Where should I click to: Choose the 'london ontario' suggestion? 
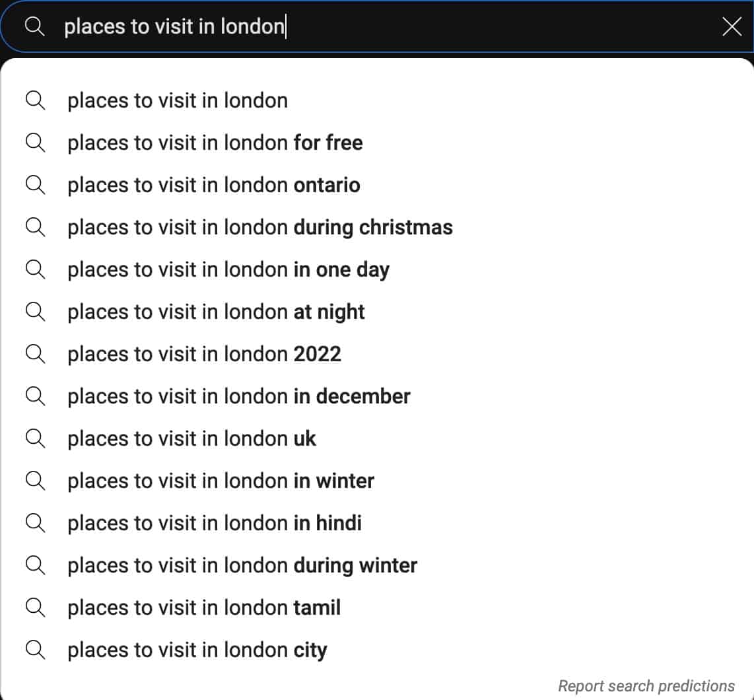click(x=377, y=185)
